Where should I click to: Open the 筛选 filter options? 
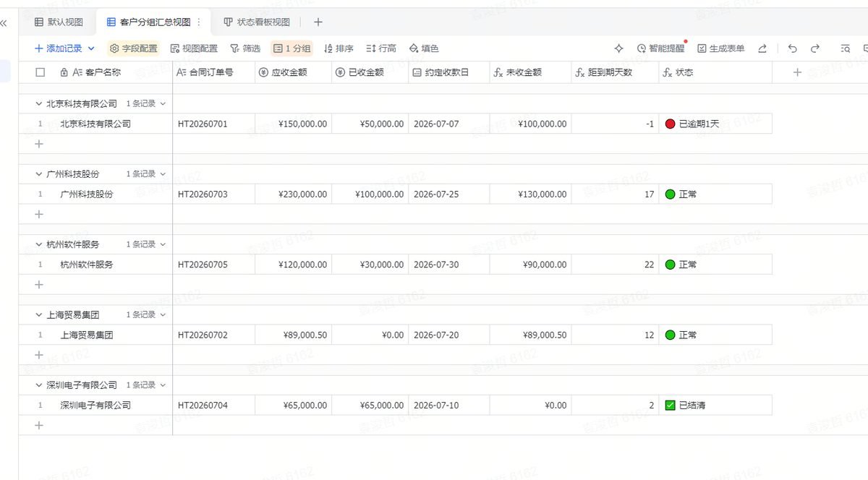245,48
